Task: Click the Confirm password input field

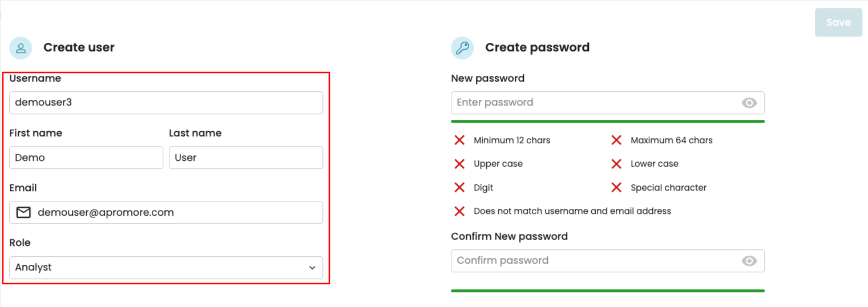Action: 594,261
